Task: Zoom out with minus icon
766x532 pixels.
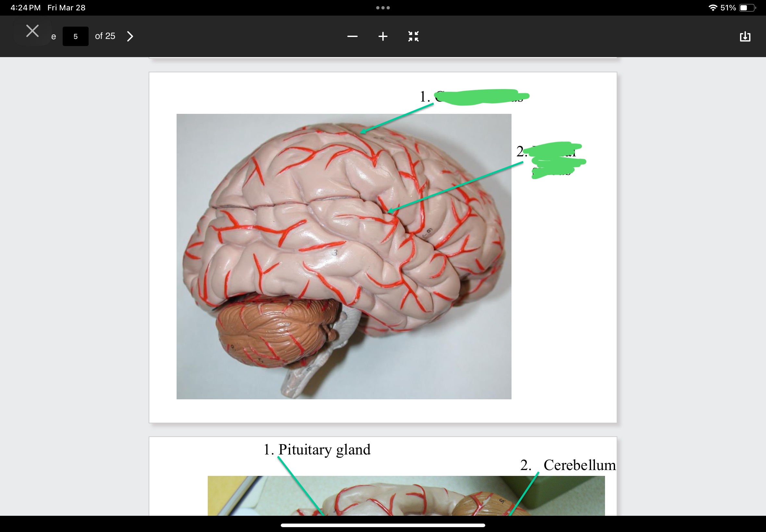Action: pos(352,36)
